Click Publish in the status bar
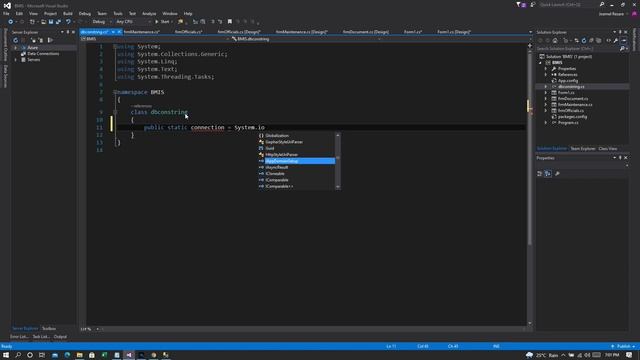The image size is (640, 360). (x=623, y=347)
